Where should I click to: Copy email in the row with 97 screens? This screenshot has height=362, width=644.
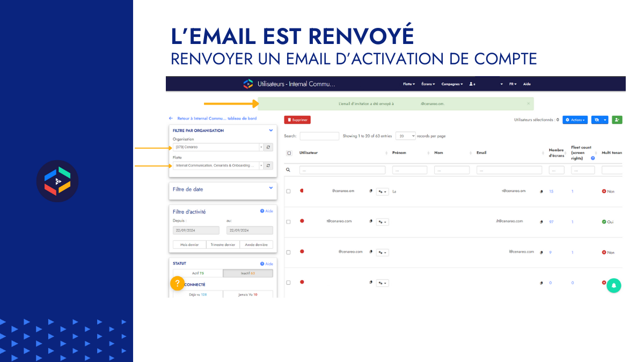pyautogui.click(x=541, y=221)
